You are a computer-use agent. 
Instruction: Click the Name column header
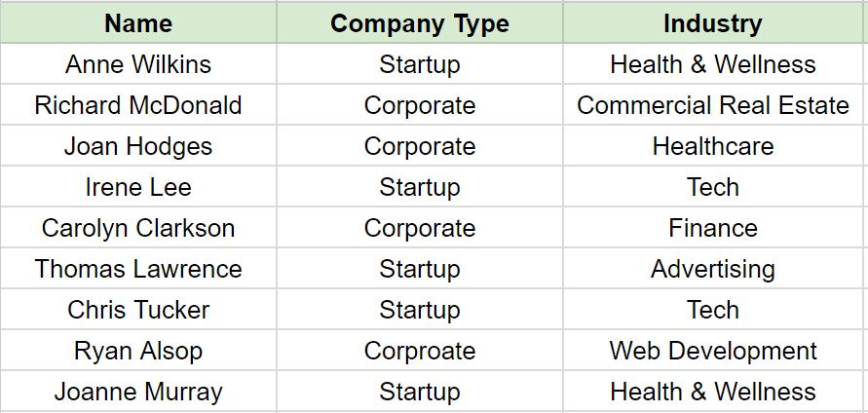click(138, 23)
